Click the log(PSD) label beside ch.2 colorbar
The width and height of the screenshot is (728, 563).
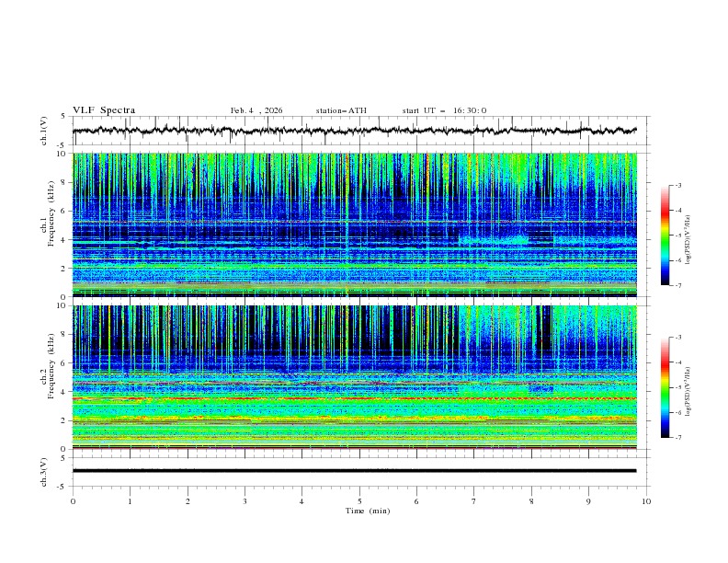pos(688,391)
